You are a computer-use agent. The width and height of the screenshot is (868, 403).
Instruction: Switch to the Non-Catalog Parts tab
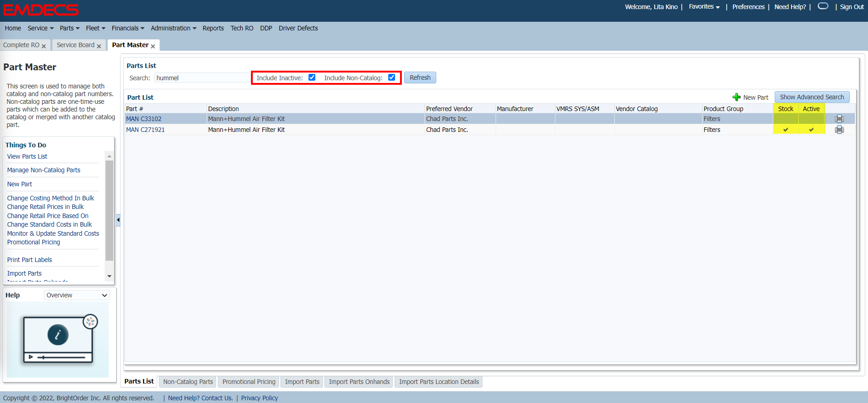(188, 382)
